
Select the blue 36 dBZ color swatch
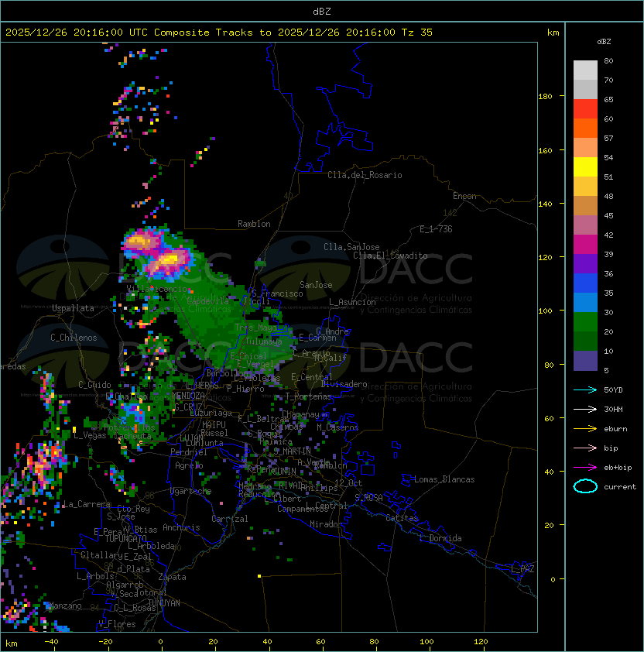(585, 283)
